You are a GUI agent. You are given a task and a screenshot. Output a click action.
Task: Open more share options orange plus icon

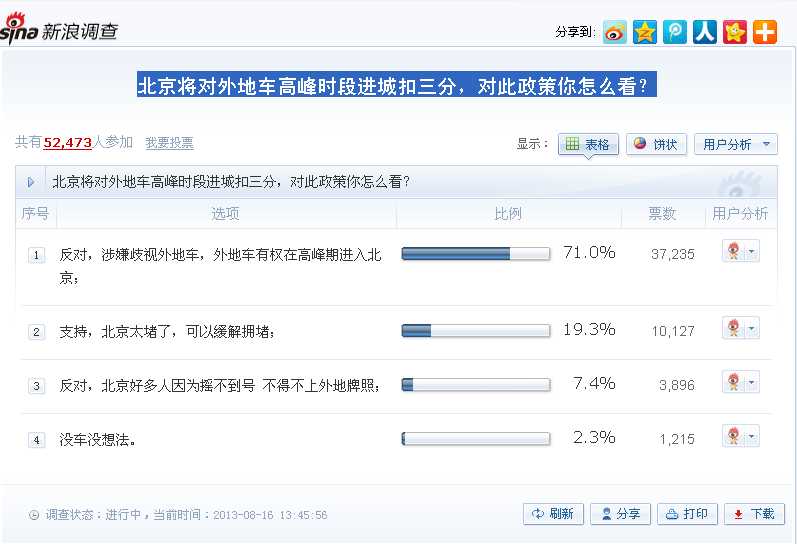click(764, 33)
